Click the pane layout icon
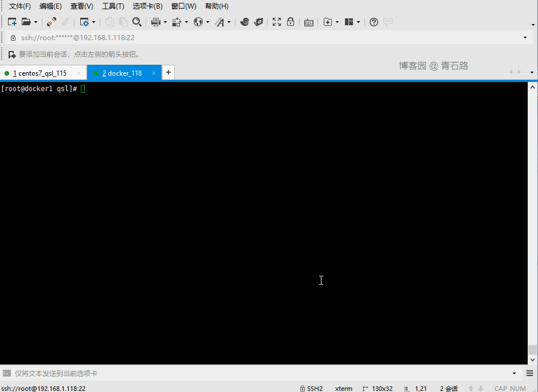Viewport: 538px width, 392px height. click(x=348, y=22)
